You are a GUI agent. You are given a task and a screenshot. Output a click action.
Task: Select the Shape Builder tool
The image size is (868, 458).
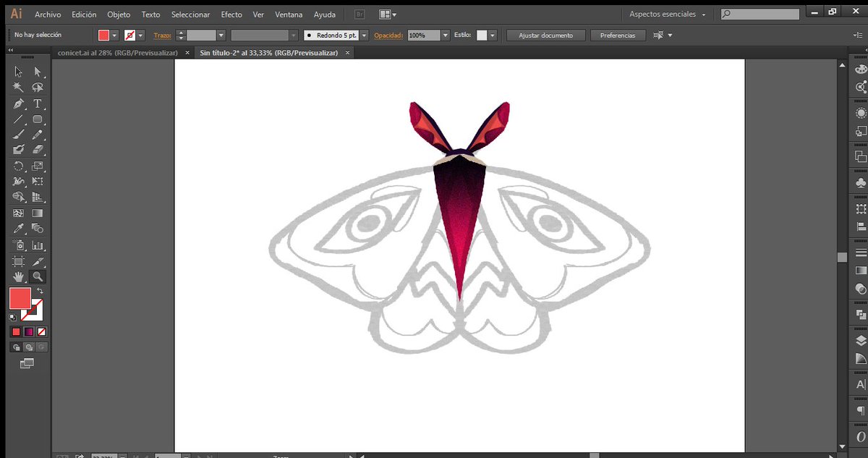19,197
